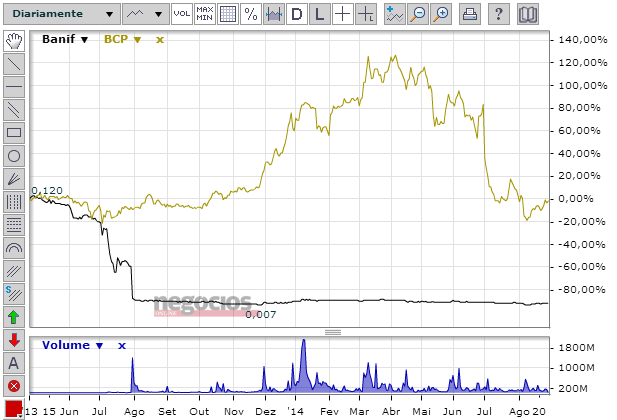The width and height of the screenshot is (617, 420).
Task: Select the horizontal line tool
Action: [14, 87]
